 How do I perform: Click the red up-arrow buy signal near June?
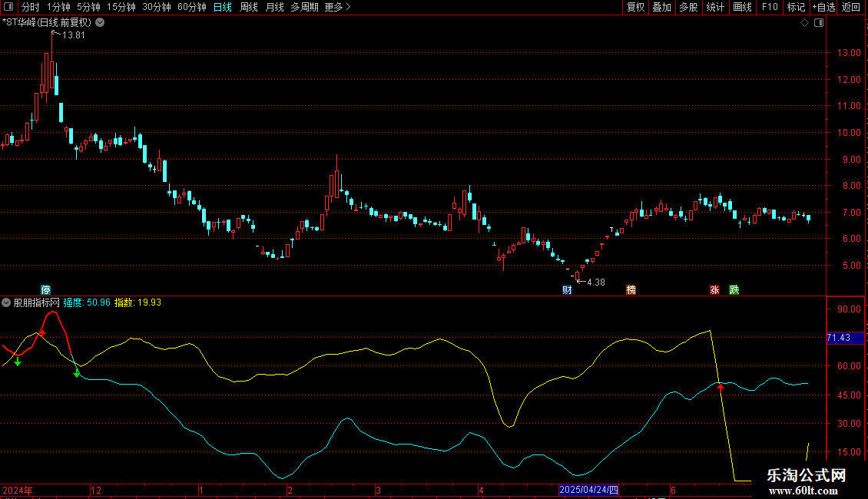click(721, 388)
